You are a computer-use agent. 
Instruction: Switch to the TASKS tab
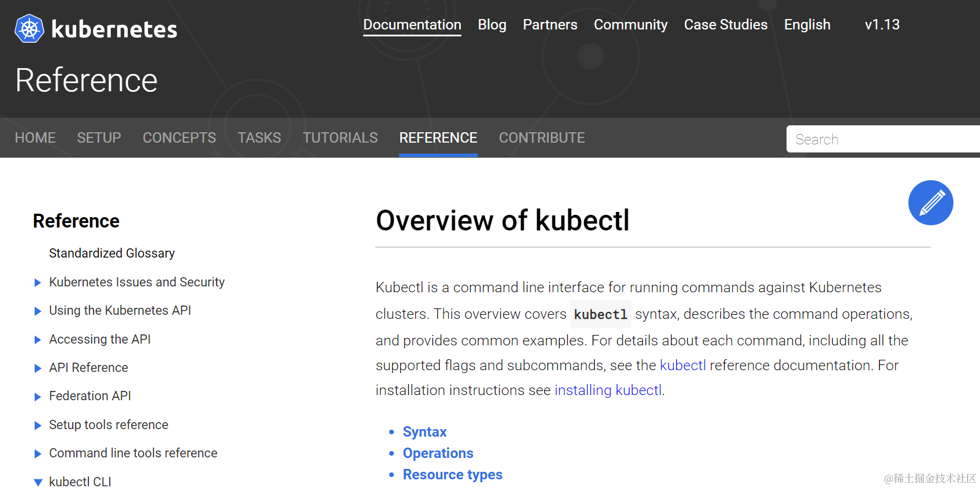[259, 137]
